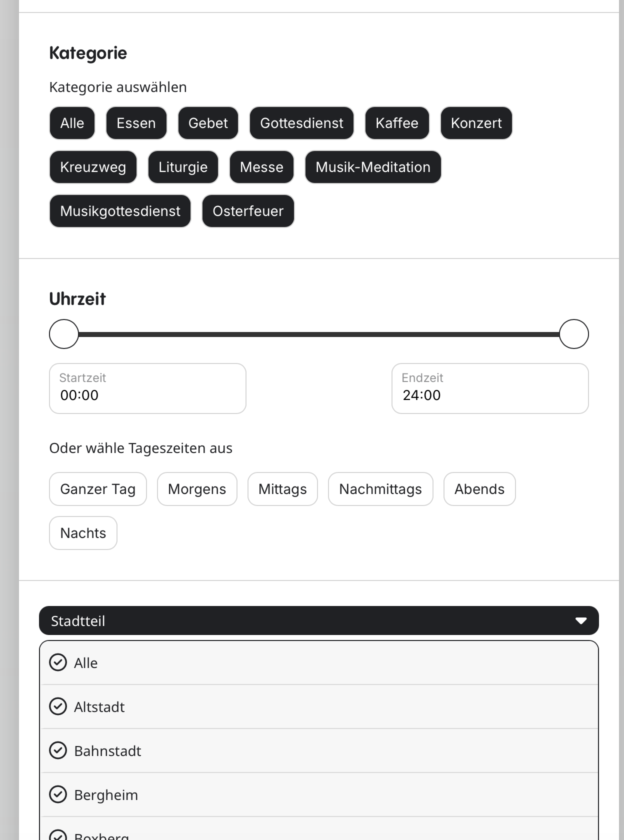Image resolution: width=624 pixels, height=840 pixels.
Task: Pick the Nachts time option
Action: coord(83,533)
